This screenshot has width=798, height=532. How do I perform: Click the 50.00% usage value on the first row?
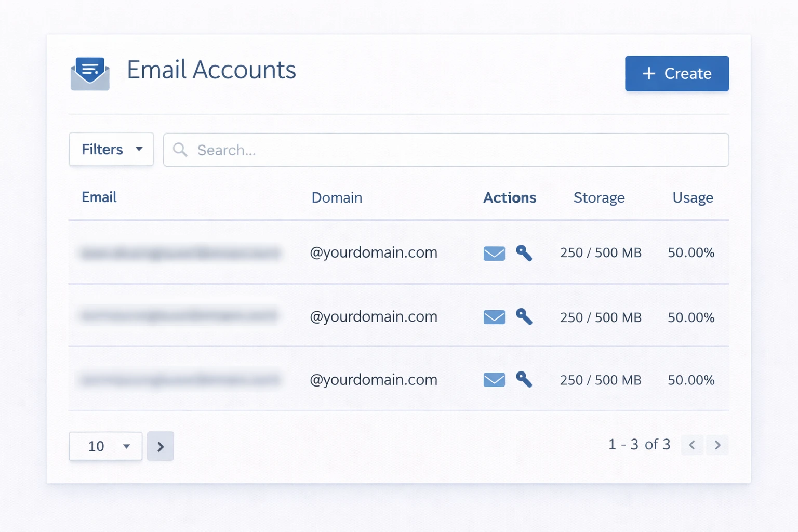coord(691,253)
